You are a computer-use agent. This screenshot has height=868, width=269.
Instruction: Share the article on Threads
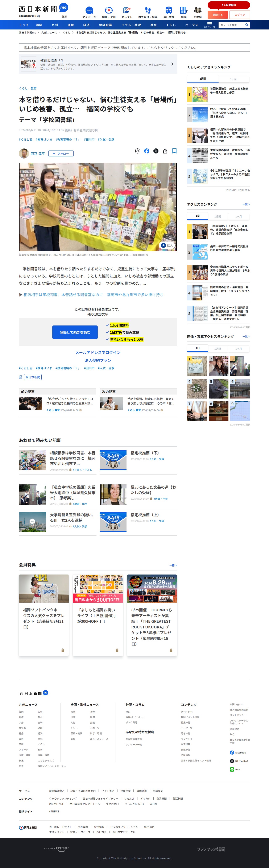coord(137,151)
